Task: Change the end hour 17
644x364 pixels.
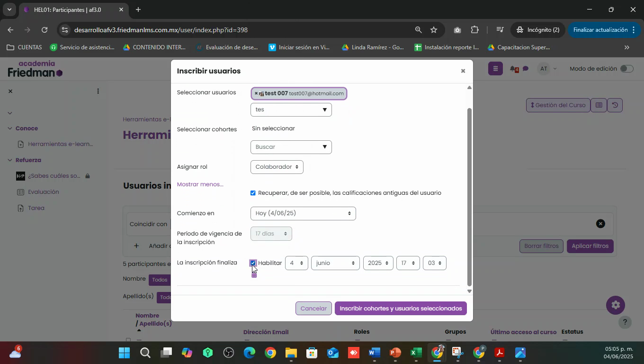Action: click(x=408, y=263)
